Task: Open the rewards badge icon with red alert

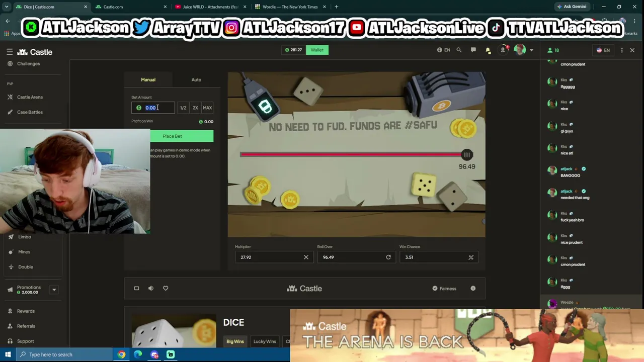Action: point(503,50)
